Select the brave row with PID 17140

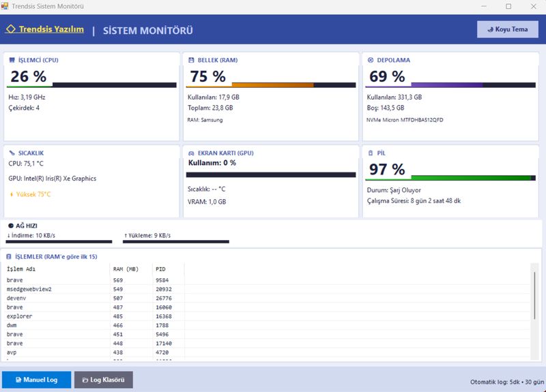[x=268, y=344]
